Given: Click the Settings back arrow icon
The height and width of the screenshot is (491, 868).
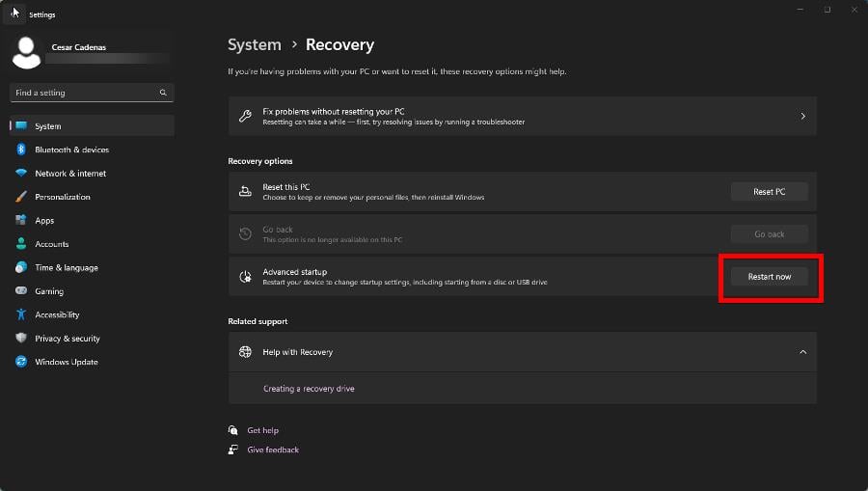Looking at the screenshot, I should coord(14,13).
